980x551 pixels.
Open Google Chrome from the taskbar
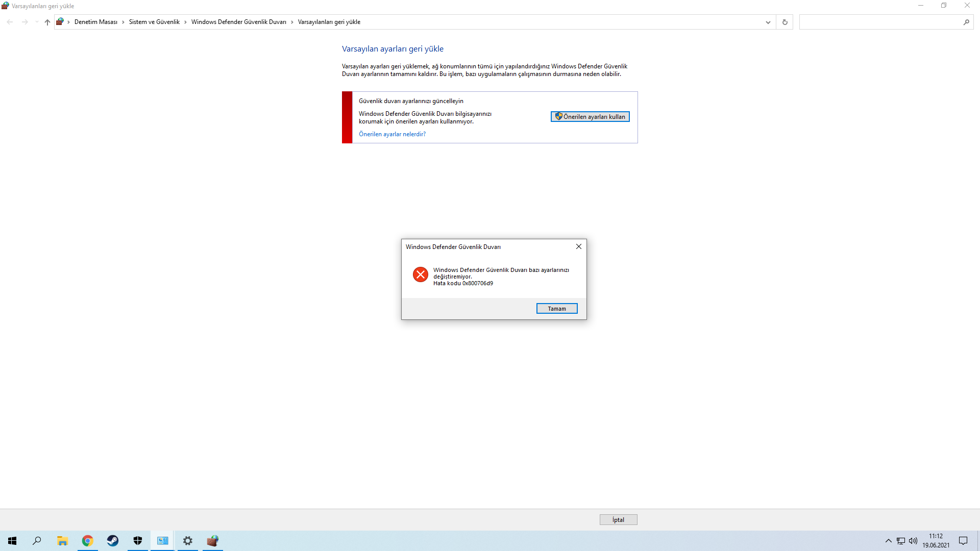click(88, 541)
